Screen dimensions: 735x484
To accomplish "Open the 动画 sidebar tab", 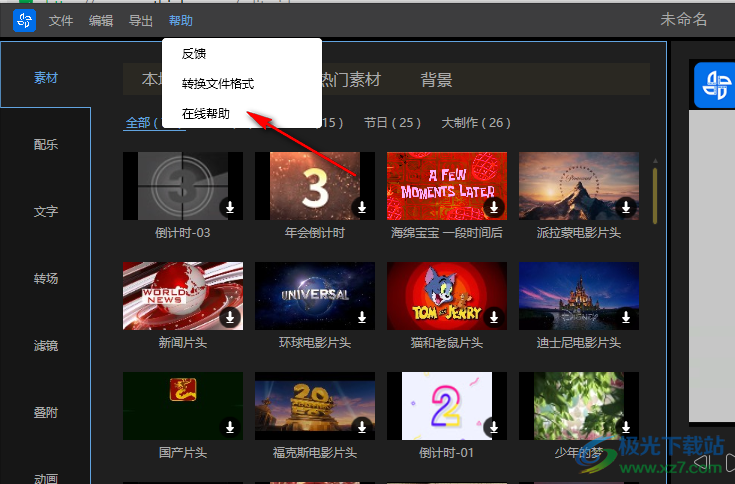I will point(45,478).
